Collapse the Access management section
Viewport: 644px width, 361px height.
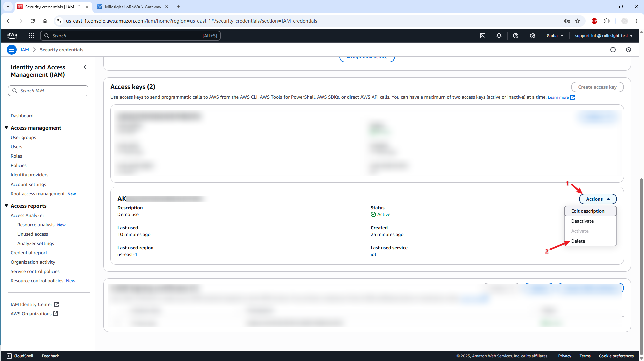pyautogui.click(x=6, y=128)
